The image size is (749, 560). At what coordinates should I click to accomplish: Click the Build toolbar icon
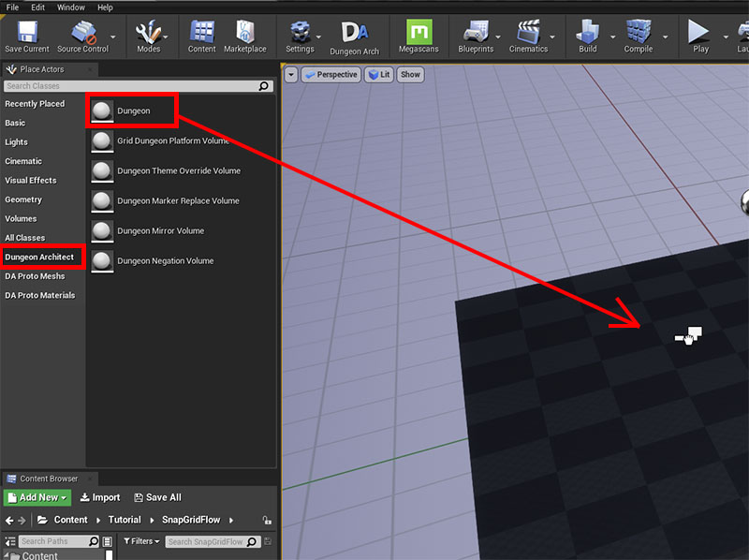coord(588,32)
